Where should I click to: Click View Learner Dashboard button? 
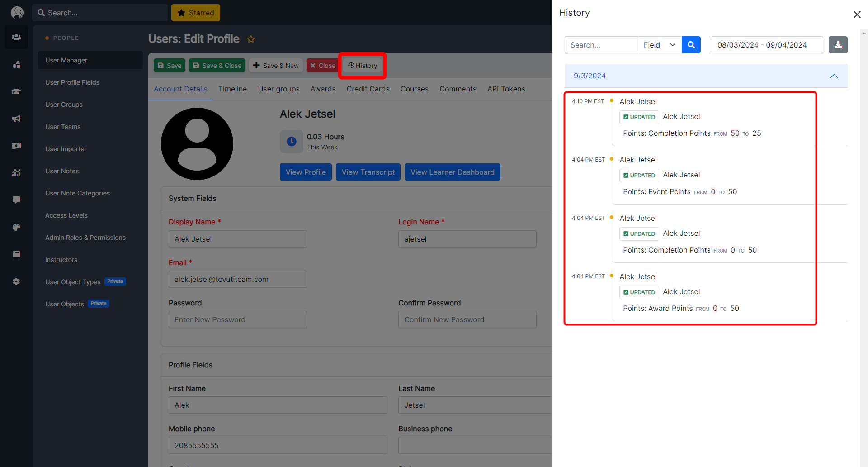[x=453, y=172]
